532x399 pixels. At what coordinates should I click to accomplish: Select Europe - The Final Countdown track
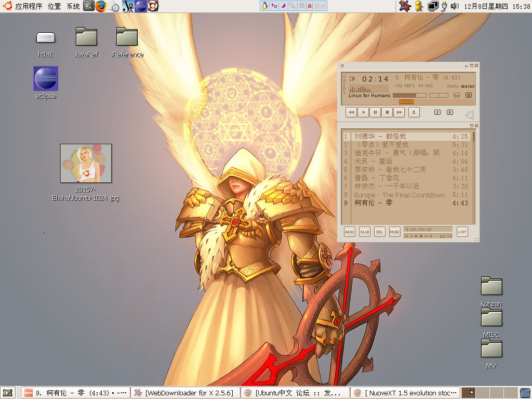click(x=406, y=195)
